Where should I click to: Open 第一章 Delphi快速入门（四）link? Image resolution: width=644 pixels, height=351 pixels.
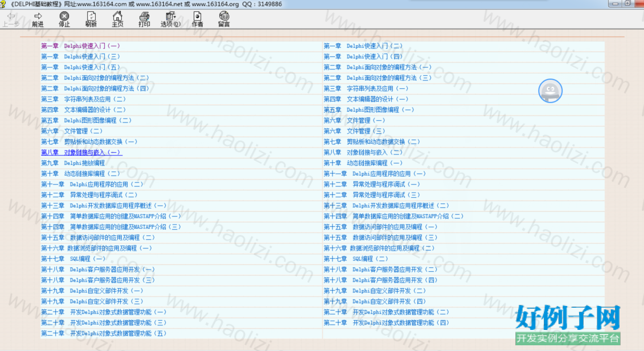pos(363,57)
